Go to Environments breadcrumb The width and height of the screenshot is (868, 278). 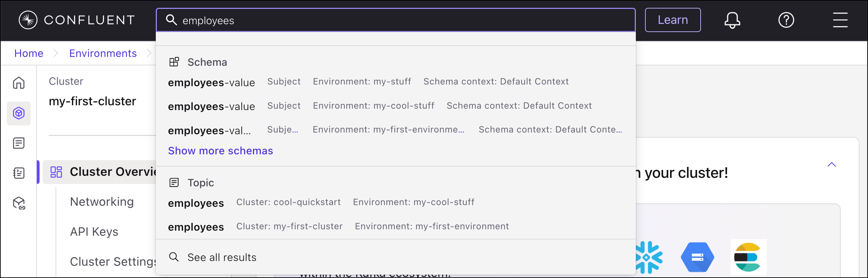(x=103, y=53)
